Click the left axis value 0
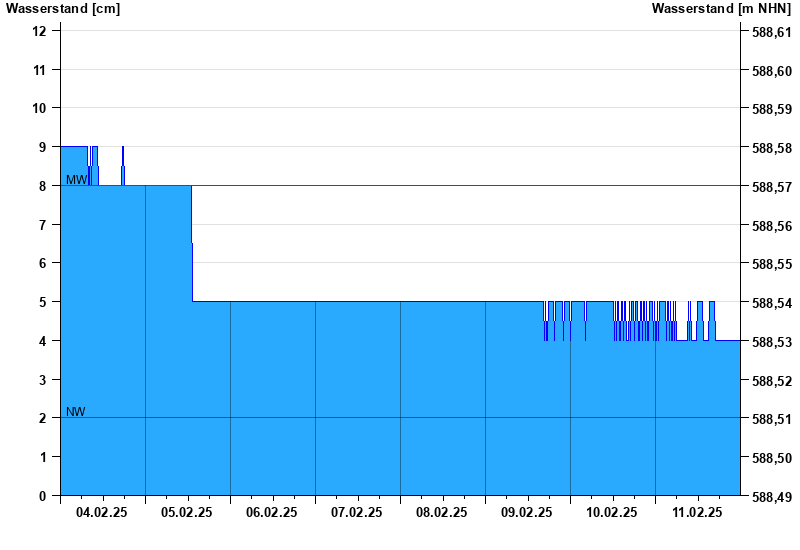The width and height of the screenshot is (800, 550). tap(42, 495)
